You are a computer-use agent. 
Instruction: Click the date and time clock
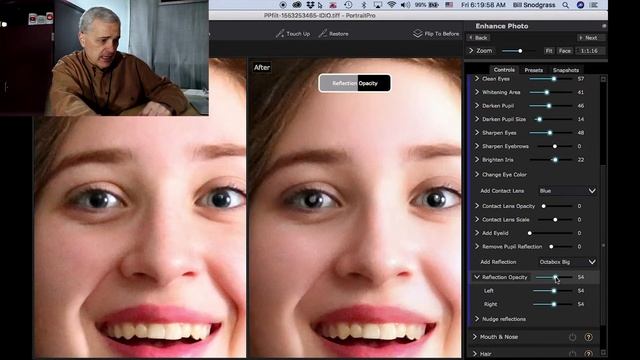point(483,5)
